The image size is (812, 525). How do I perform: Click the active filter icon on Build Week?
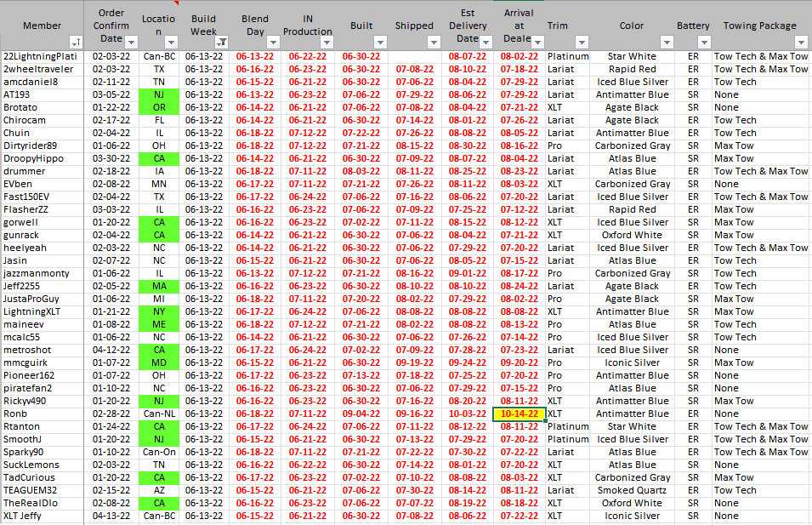(x=222, y=42)
